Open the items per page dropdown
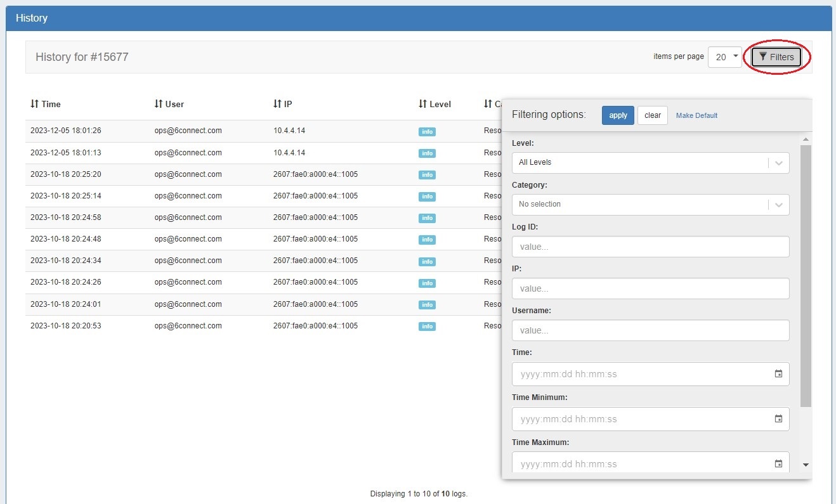Screen dimensions: 836x504 point(724,57)
